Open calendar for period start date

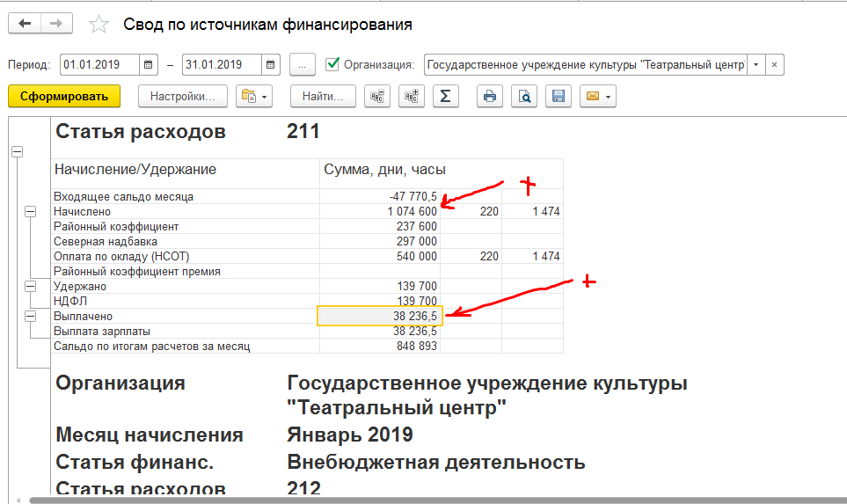(x=149, y=65)
